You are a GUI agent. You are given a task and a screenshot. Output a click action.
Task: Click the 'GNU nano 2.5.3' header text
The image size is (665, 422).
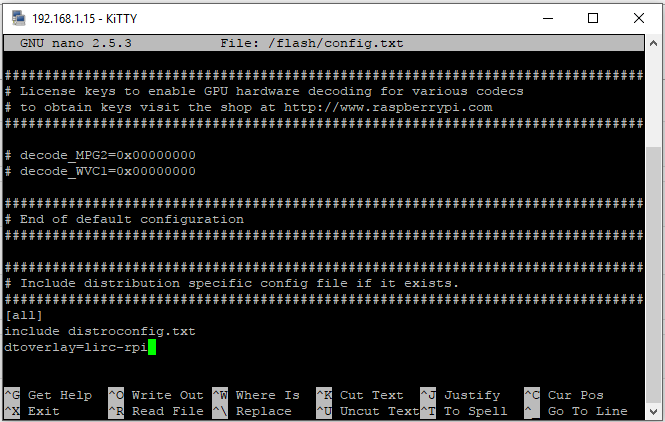(x=75, y=43)
